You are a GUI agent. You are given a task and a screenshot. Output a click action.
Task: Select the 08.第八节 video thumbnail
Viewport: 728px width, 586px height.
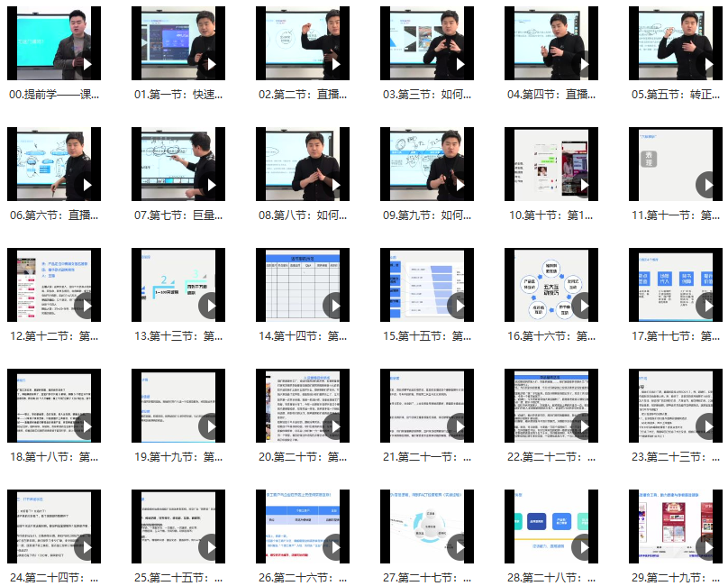[303, 165]
